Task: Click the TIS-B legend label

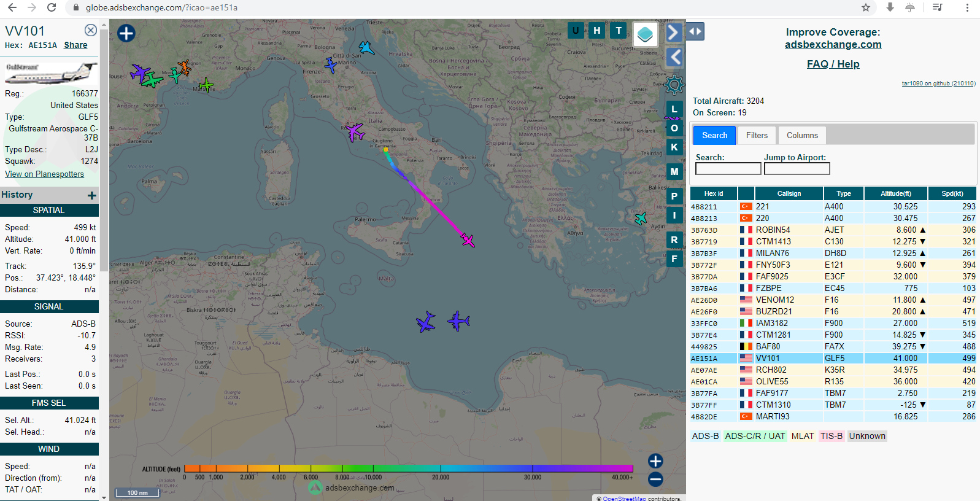Action: 831,436
